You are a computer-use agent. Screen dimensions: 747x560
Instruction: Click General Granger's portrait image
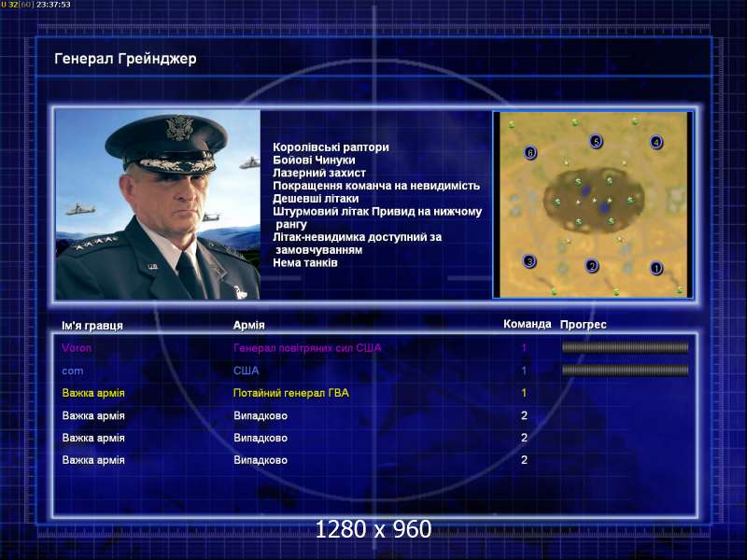[158, 204]
